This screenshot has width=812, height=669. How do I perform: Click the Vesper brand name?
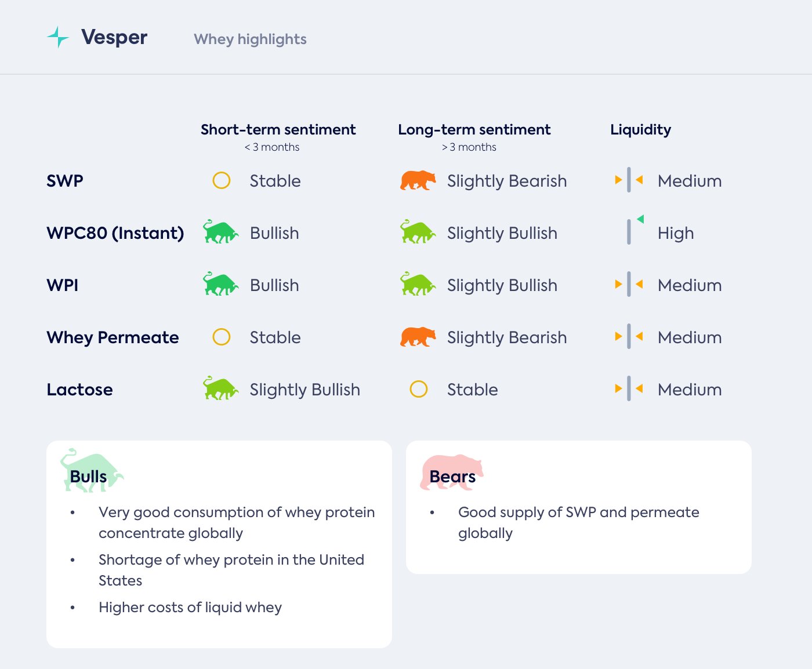click(114, 37)
